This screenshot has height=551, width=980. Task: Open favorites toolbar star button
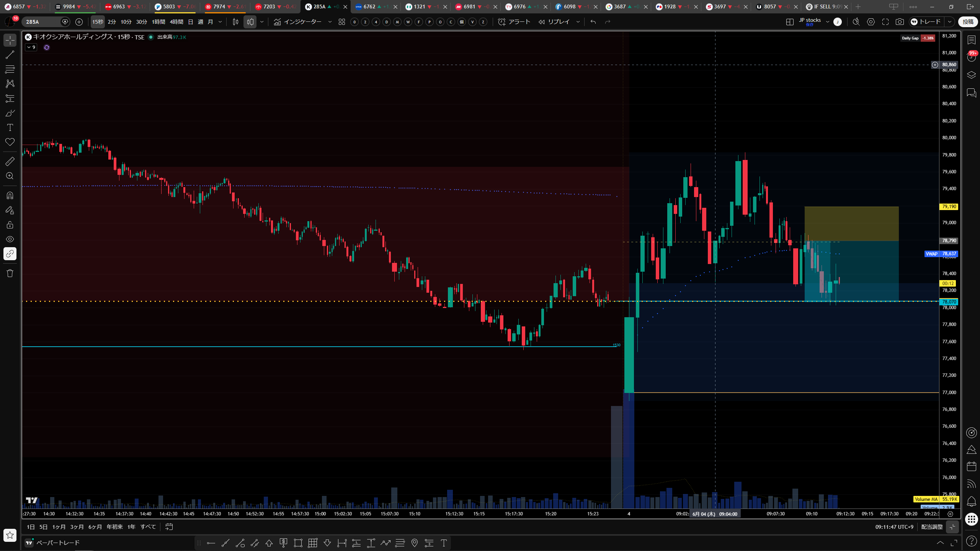(10, 535)
